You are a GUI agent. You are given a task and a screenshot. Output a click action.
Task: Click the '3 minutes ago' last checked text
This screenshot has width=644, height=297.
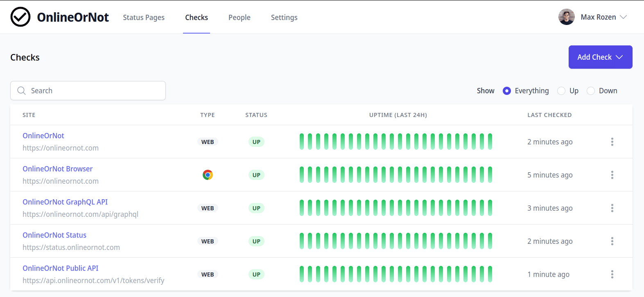pos(550,208)
